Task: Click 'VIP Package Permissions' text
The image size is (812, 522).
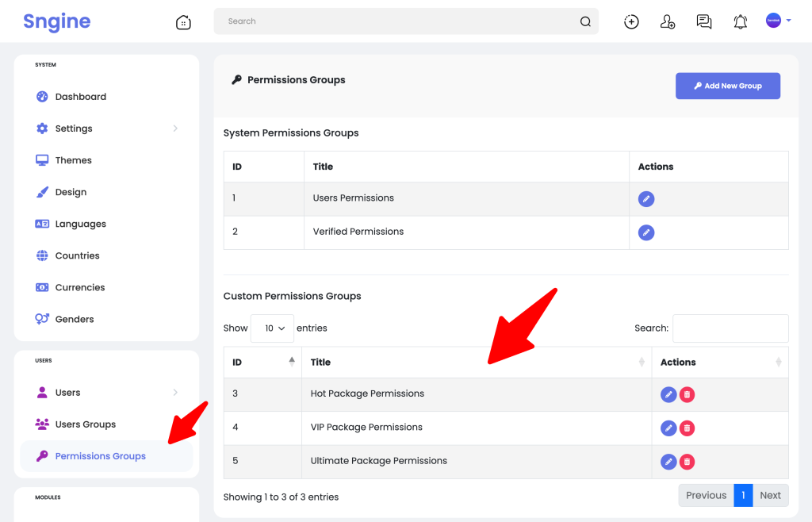Action: 366,428
